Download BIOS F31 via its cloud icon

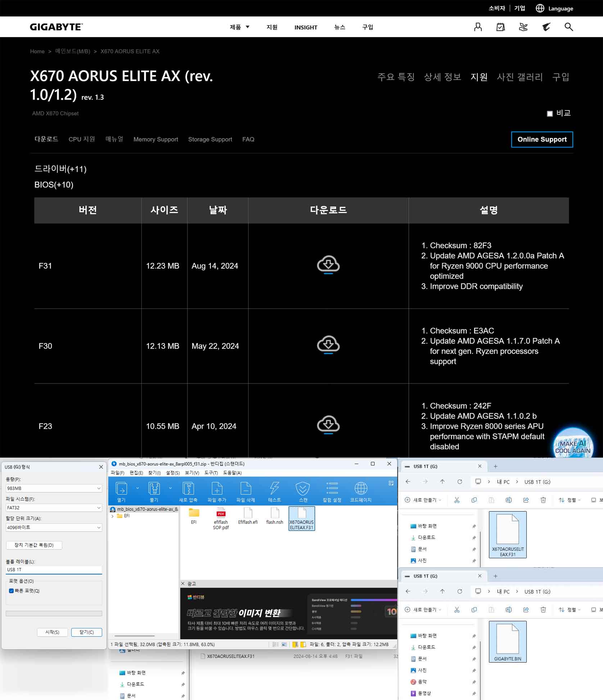[328, 265]
